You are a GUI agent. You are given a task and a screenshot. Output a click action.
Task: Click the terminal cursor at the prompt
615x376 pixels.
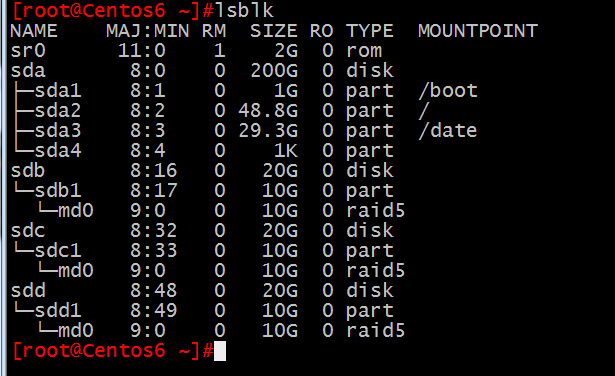point(220,351)
